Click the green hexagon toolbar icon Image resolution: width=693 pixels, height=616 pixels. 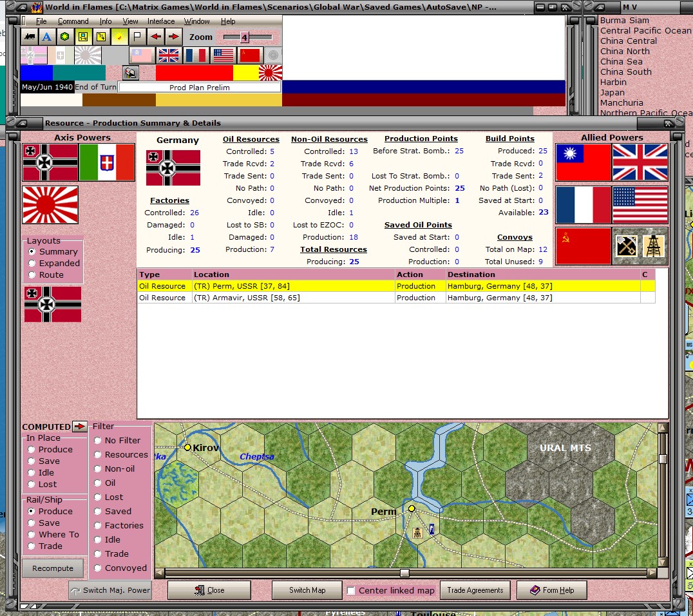tap(65, 37)
